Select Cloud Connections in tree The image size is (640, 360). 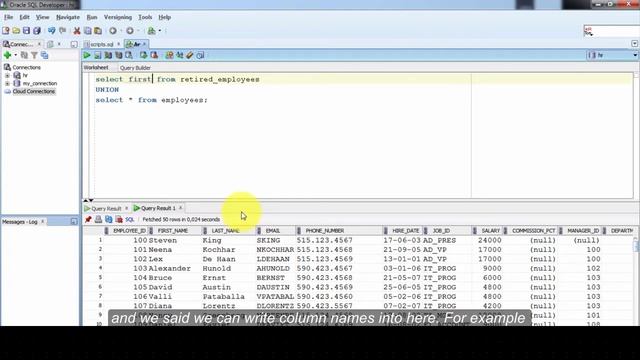click(x=33, y=91)
